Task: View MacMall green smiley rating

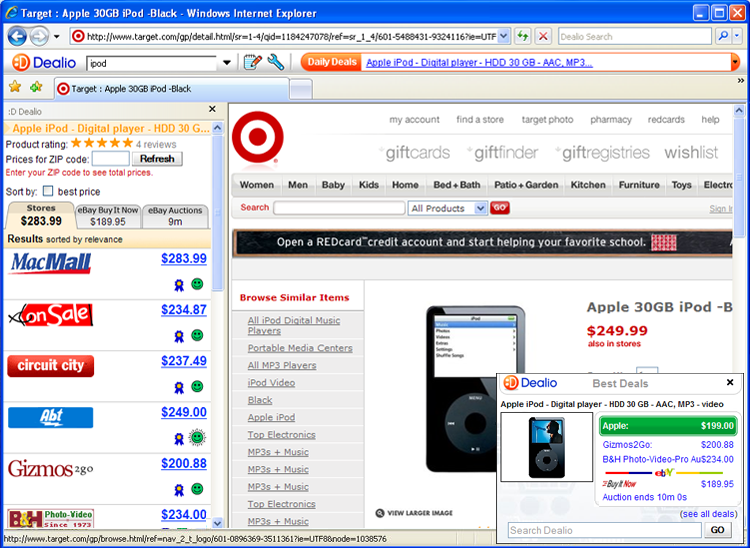Action: (x=197, y=284)
